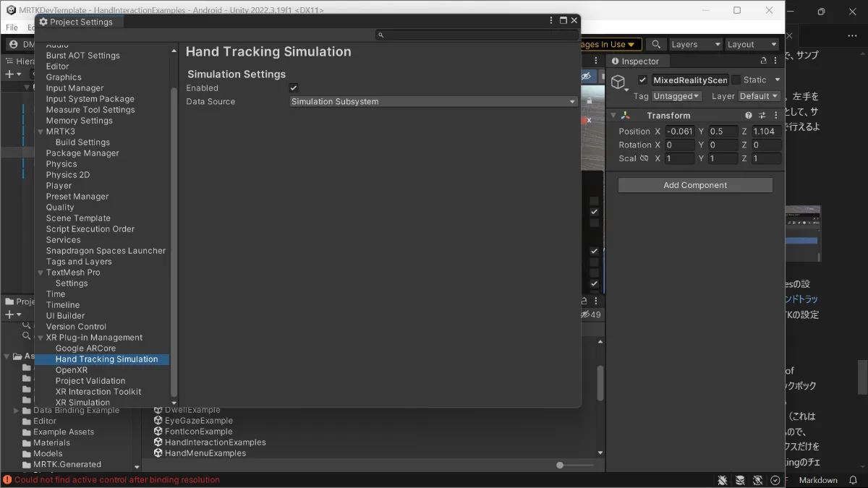This screenshot has width=868, height=488.
Task: Open the Data Source dropdown
Action: tap(433, 102)
